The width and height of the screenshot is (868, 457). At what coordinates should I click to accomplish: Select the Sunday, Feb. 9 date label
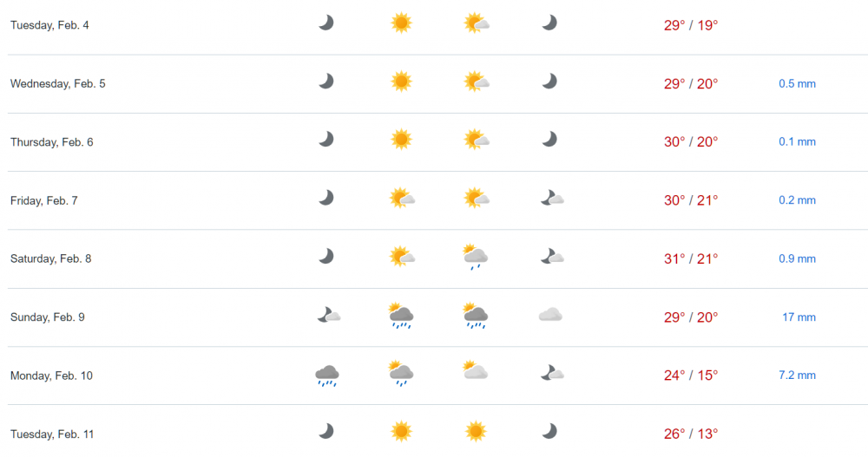click(48, 317)
